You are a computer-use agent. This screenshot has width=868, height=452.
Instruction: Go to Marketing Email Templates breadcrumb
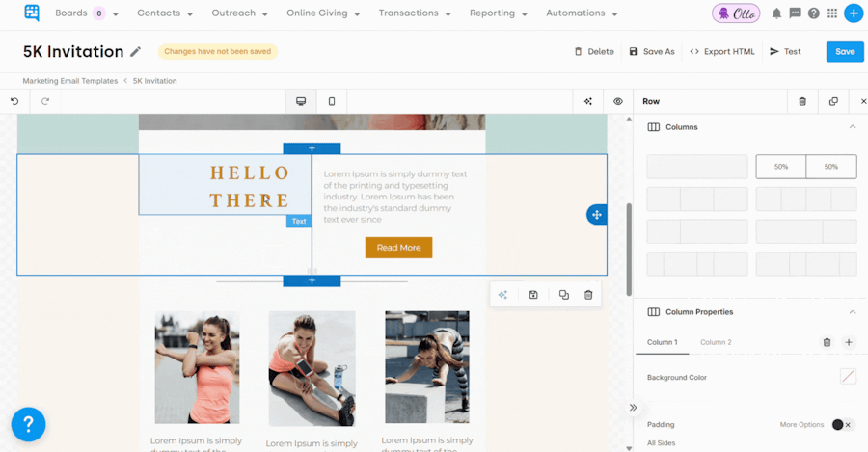click(69, 81)
